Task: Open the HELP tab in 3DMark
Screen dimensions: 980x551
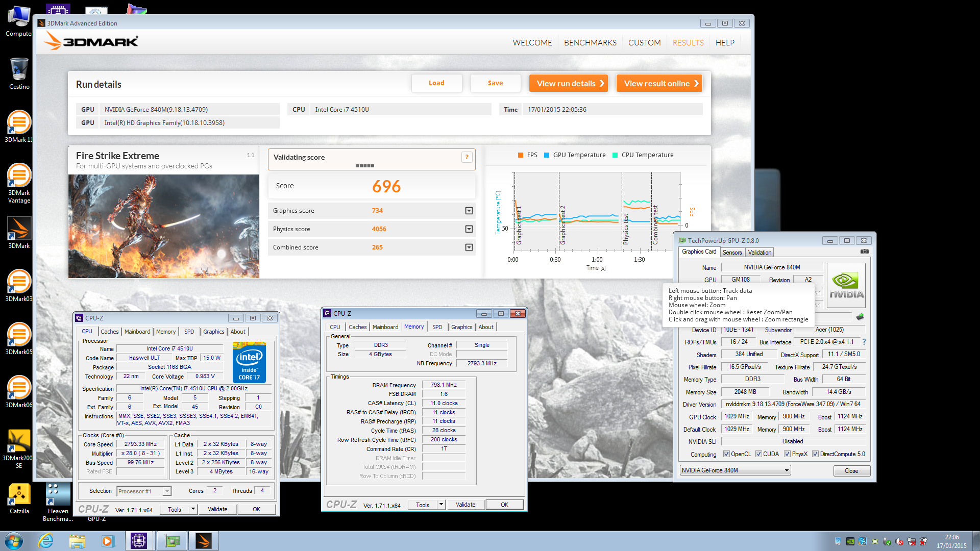Action: coord(725,43)
